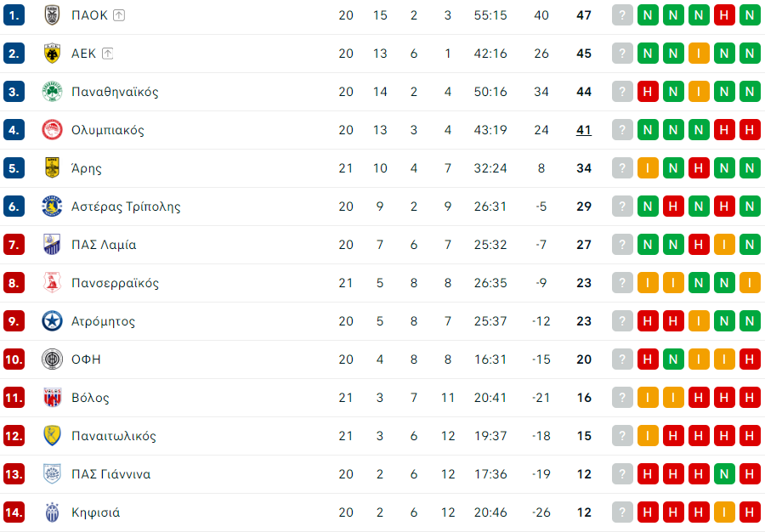Click the ΠΑΟΚ team crest icon
765x532 pixels.
tap(52, 15)
